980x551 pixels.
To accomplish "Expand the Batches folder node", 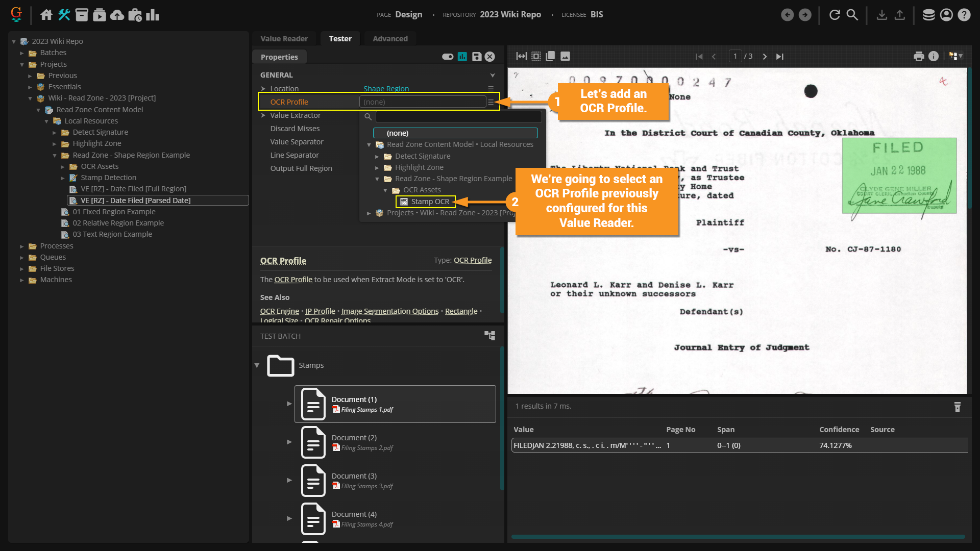I will tap(22, 53).
